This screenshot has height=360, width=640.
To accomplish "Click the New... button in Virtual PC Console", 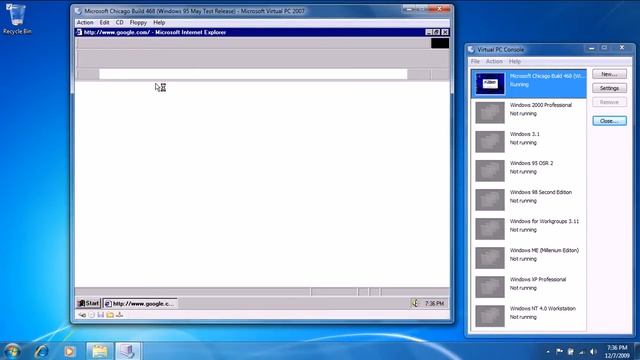I will pyautogui.click(x=609, y=74).
